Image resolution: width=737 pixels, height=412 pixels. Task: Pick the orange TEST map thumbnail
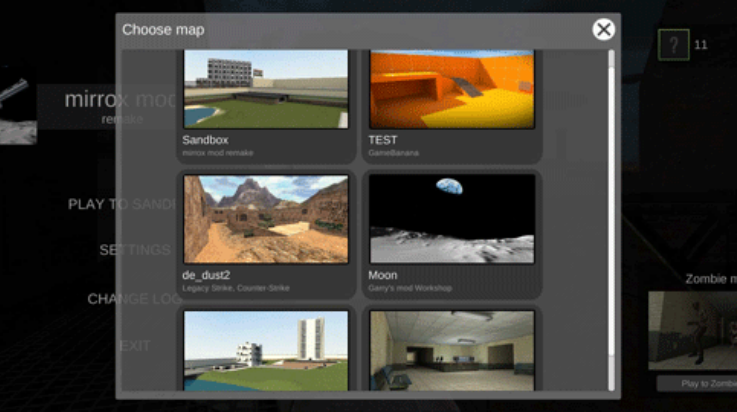pos(452,88)
